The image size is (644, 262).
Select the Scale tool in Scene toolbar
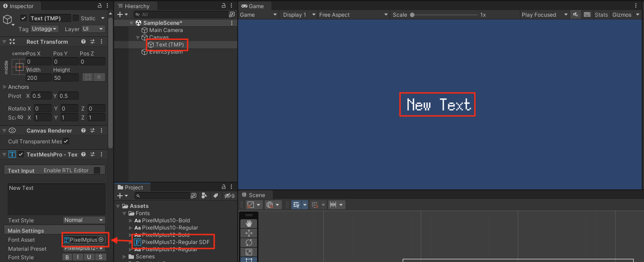(249, 252)
